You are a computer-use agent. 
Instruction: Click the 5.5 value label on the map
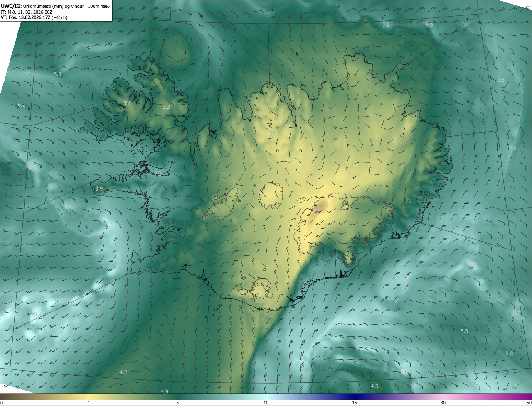click(464, 331)
